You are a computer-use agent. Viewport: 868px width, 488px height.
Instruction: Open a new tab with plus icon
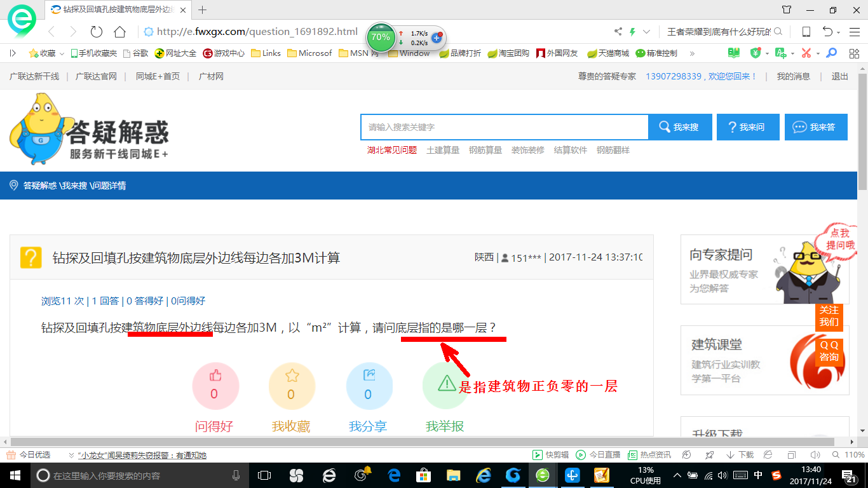coord(203,10)
